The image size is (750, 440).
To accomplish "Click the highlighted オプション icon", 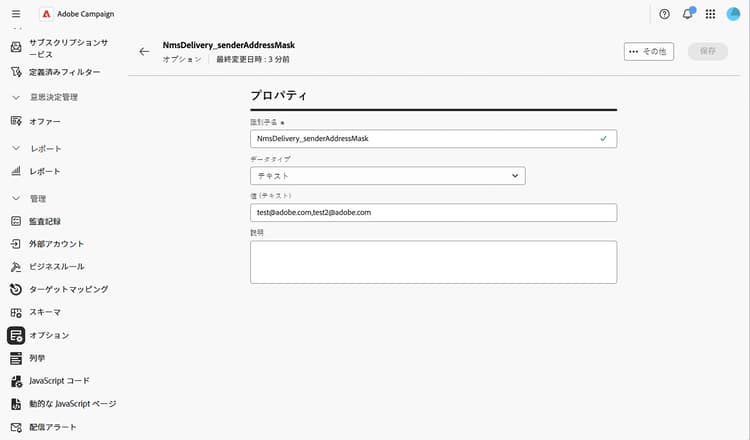I will (x=16, y=335).
